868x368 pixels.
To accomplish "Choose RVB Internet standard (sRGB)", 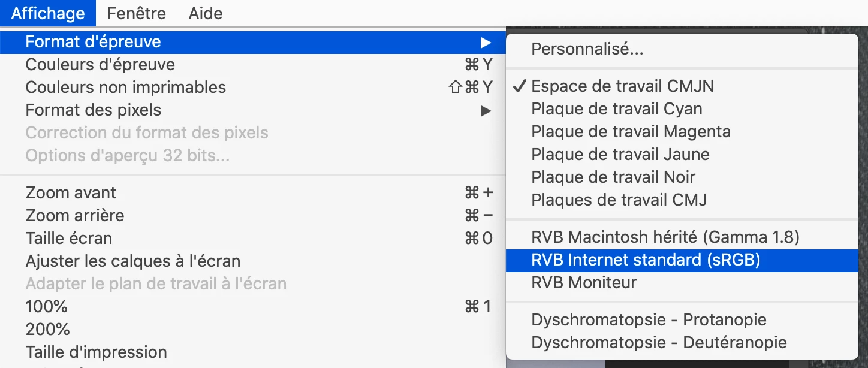I will tap(646, 260).
